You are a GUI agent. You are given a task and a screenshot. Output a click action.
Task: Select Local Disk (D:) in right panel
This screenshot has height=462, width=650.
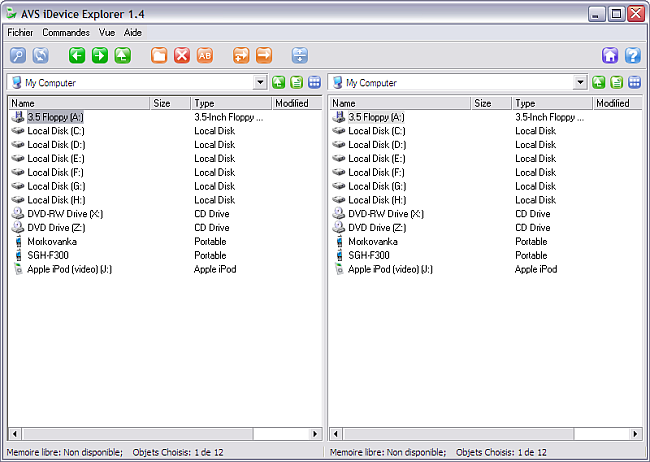click(377, 145)
